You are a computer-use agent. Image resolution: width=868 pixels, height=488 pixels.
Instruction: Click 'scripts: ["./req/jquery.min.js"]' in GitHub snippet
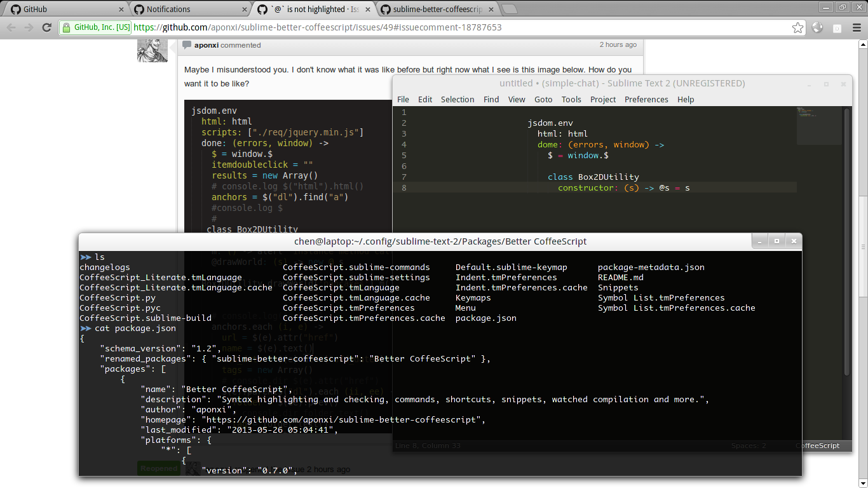coord(283,132)
